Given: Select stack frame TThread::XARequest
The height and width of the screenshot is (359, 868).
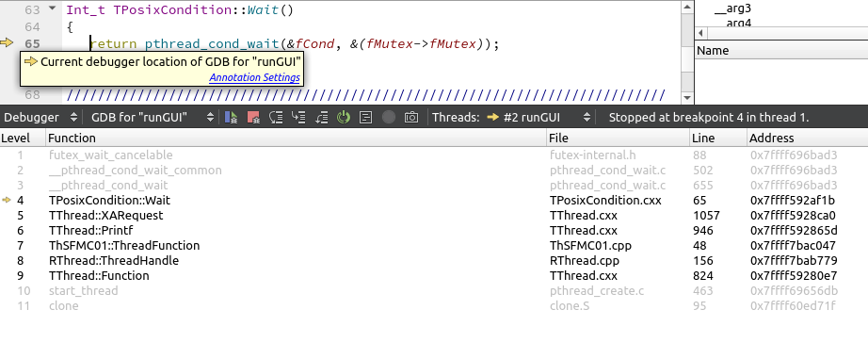Looking at the screenshot, I should [x=106, y=216].
